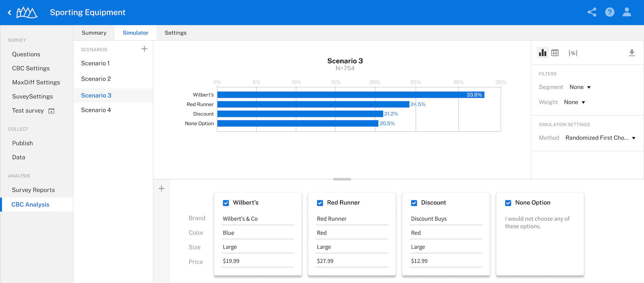This screenshot has height=283, width=644.
Task: Expand the simulation Method dropdown
Action: coord(601,138)
